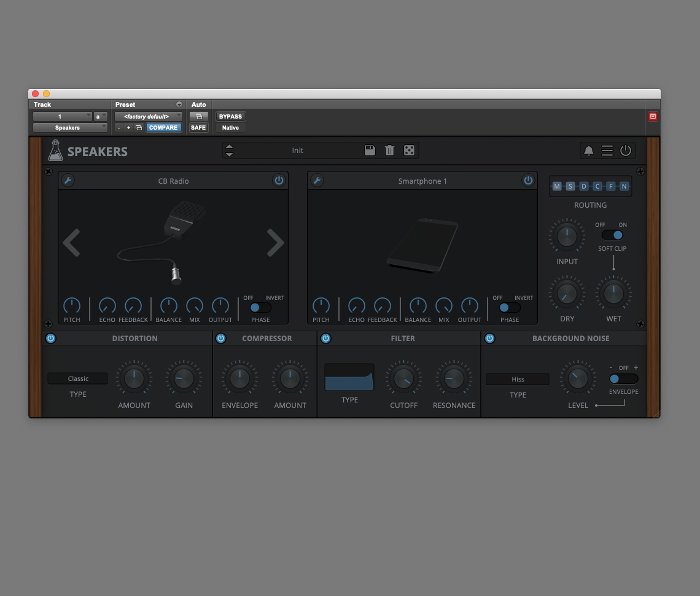Click the COMPARE button
The height and width of the screenshot is (596, 700).
click(x=163, y=127)
